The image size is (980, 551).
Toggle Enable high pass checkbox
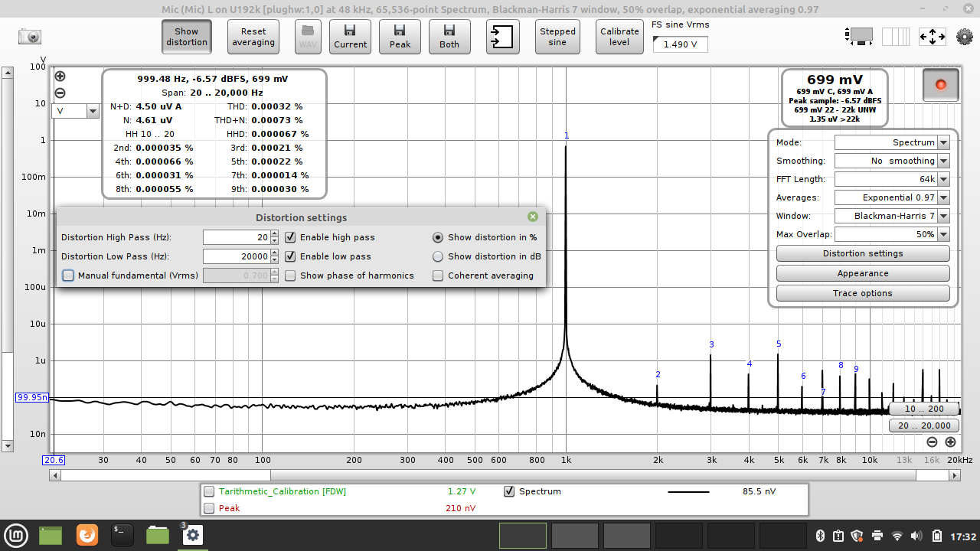pos(290,237)
